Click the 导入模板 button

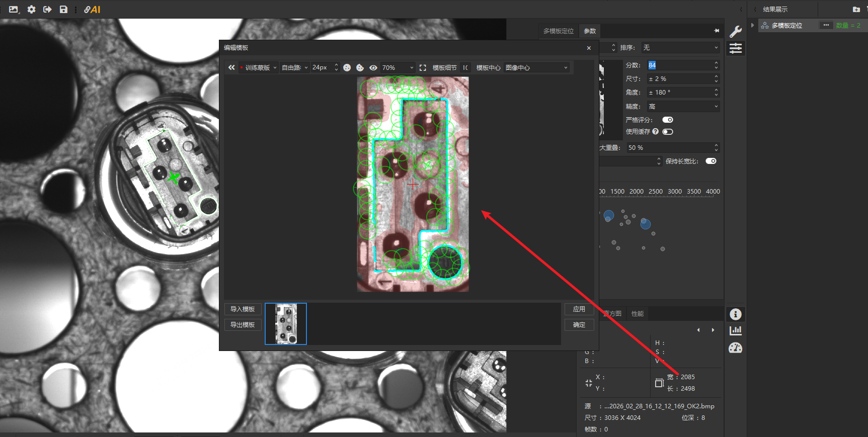tap(243, 309)
